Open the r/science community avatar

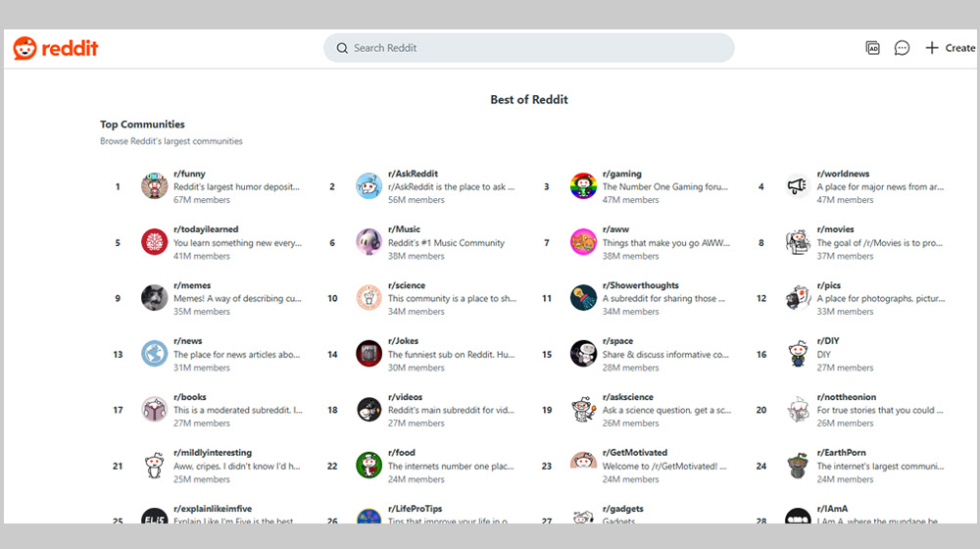click(x=368, y=298)
